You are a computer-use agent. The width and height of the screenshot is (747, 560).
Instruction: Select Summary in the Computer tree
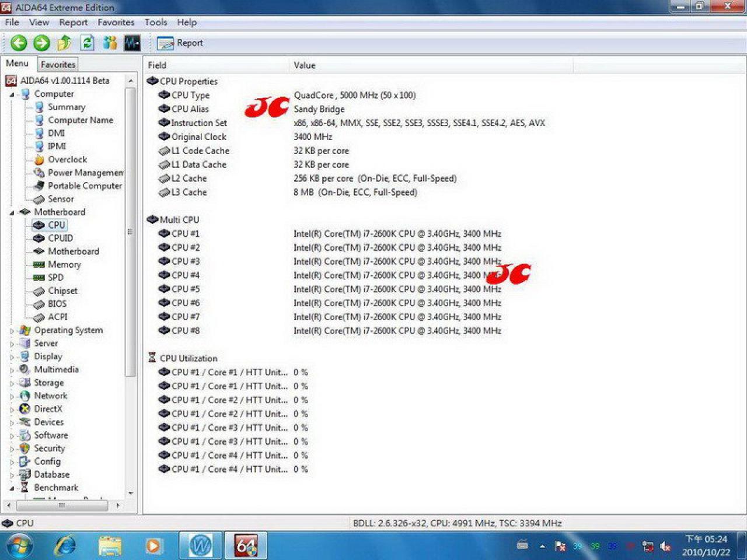point(66,107)
